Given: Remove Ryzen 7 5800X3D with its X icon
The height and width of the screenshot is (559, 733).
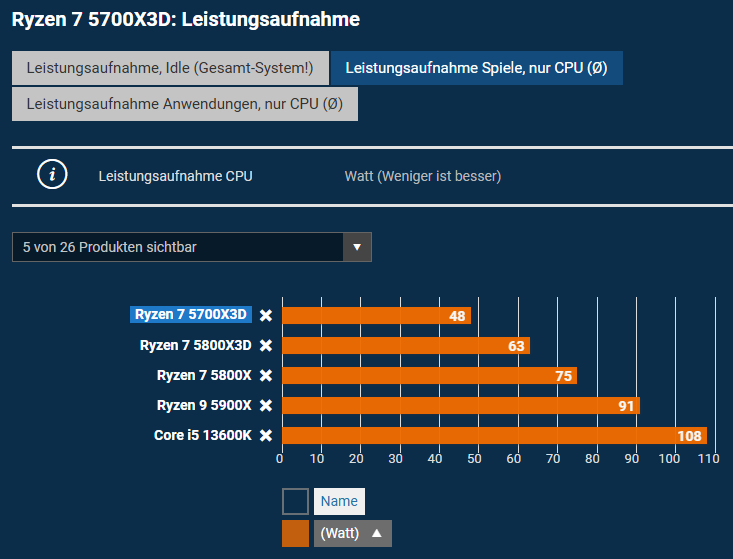Looking at the screenshot, I should [x=266, y=345].
